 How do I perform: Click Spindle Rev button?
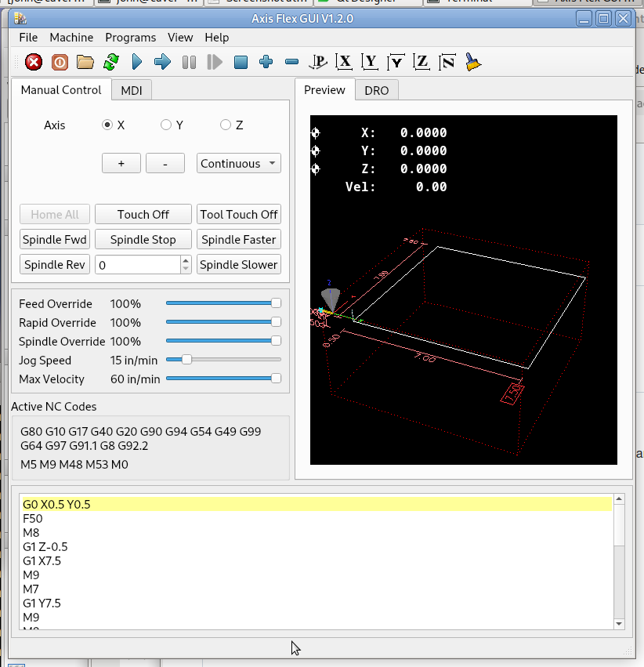54,265
